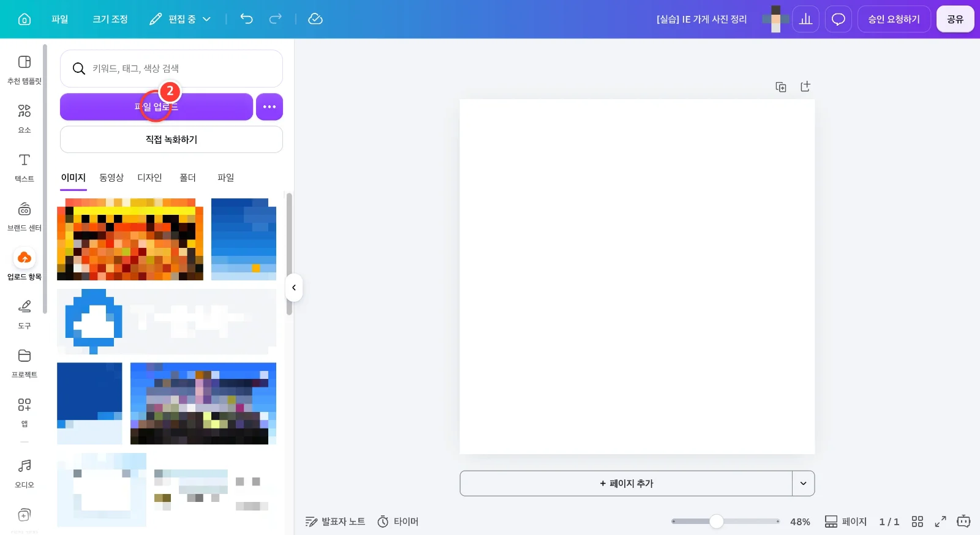Image resolution: width=980 pixels, height=535 pixels.
Task: Switch to the 동영상 tab
Action: [x=111, y=178]
